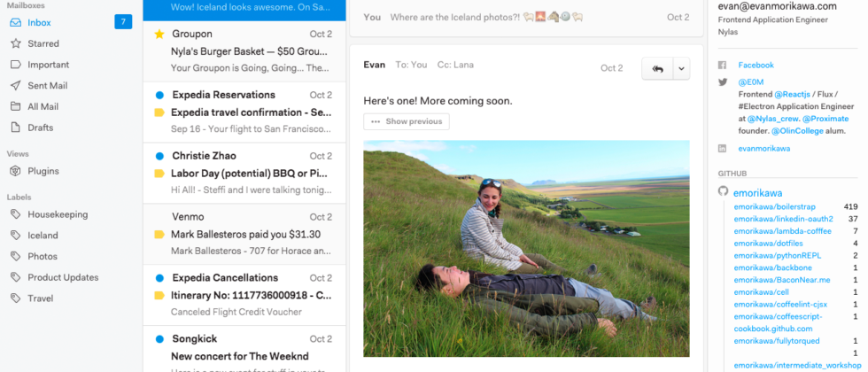This screenshot has width=868, height=372.
Task: Select All Mail in the mailboxes list
Action: pos(43,106)
